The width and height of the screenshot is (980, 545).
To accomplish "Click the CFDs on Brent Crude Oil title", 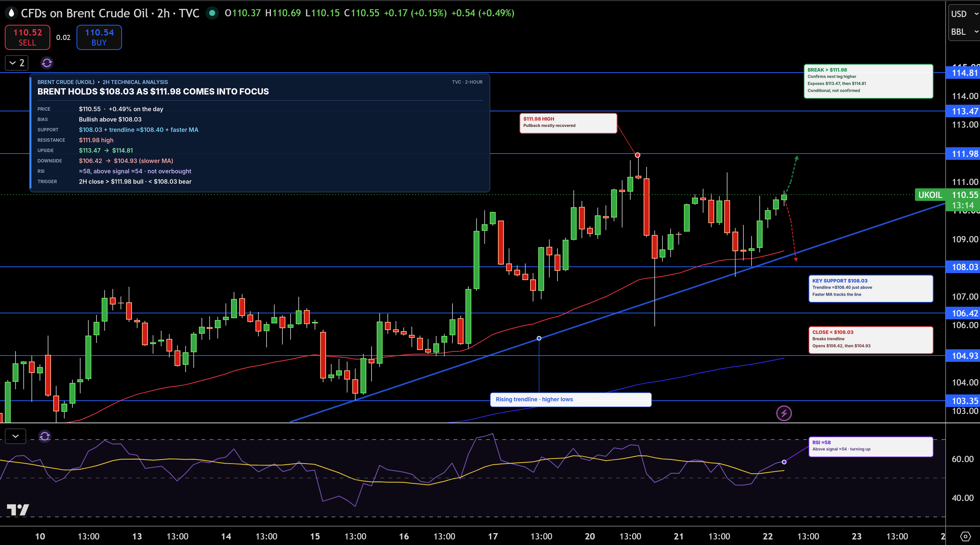I will 110,13.
